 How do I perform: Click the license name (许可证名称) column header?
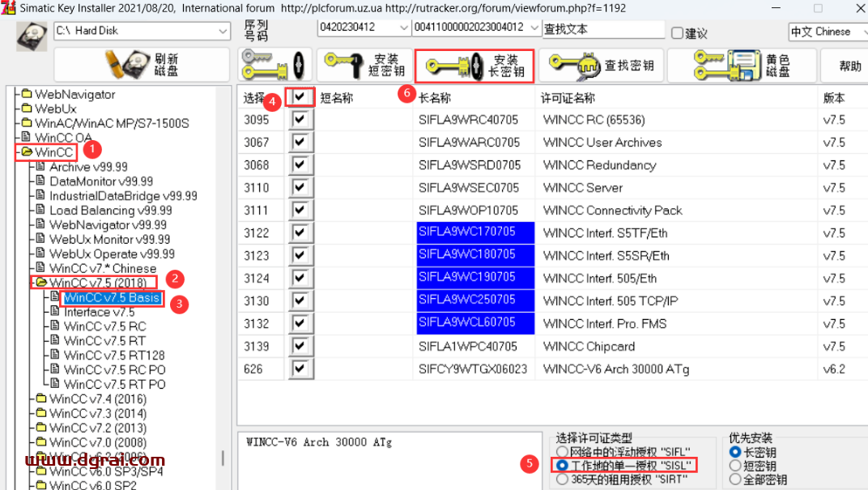(x=568, y=98)
